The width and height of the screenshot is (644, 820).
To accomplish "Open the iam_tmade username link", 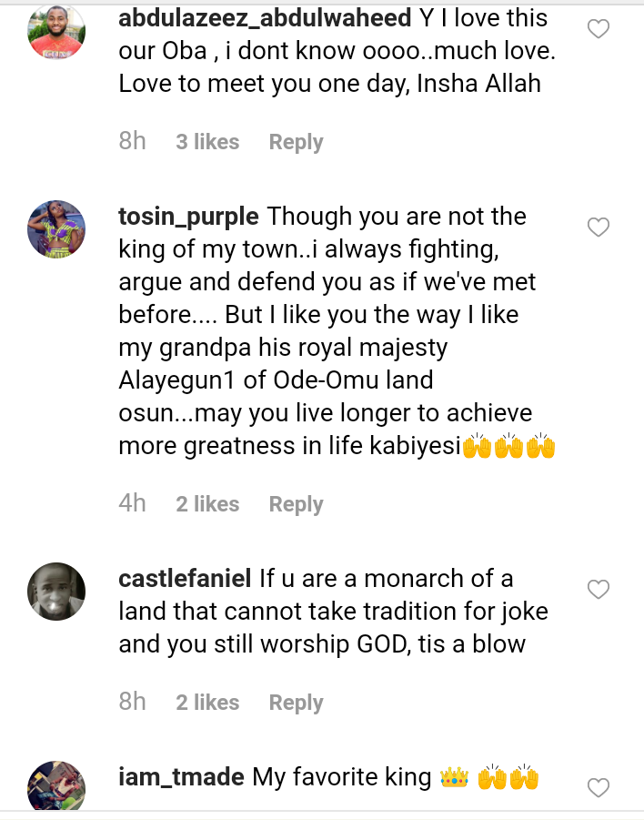I will click(x=181, y=777).
